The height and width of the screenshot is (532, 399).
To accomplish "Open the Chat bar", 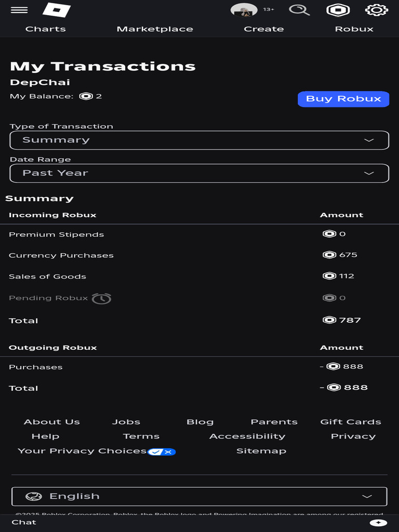I will tap(199, 523).
